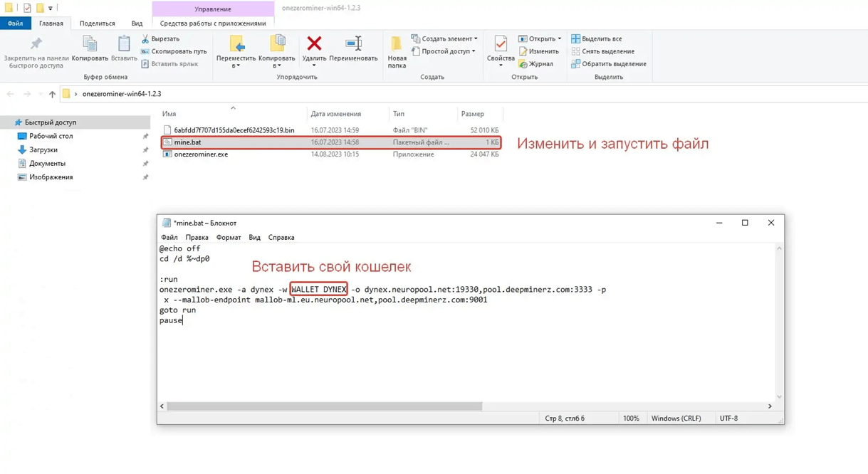Open the Format (Формат) menu in Notepad

pos(229,238)
